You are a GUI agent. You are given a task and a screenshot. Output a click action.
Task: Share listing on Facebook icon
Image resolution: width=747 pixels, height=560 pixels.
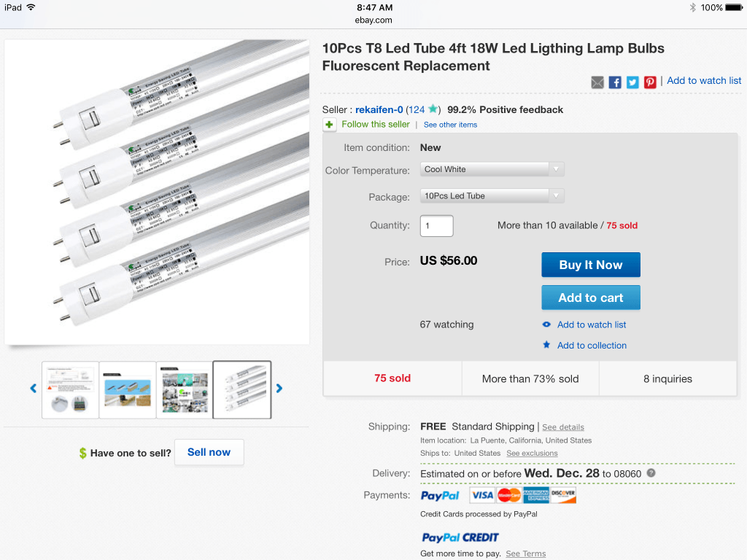(615, 82)
